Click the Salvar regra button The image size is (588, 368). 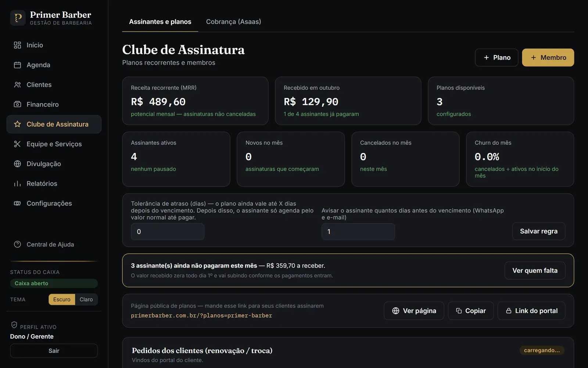pyautogui.click(x=539, y=231)
